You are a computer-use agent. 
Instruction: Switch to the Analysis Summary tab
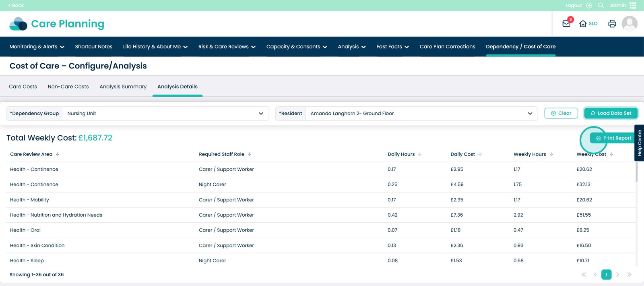pyautogui.click(x=123, y=87)
